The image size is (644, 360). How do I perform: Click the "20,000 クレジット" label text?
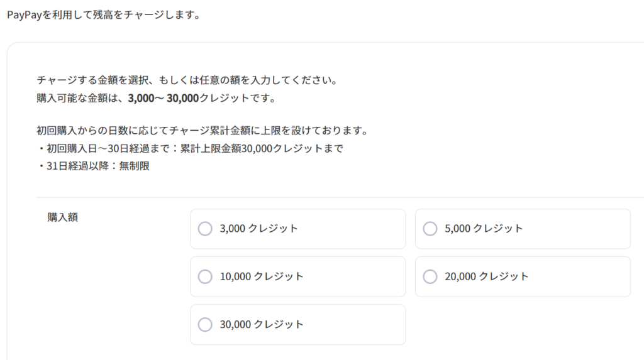(487, 276)
